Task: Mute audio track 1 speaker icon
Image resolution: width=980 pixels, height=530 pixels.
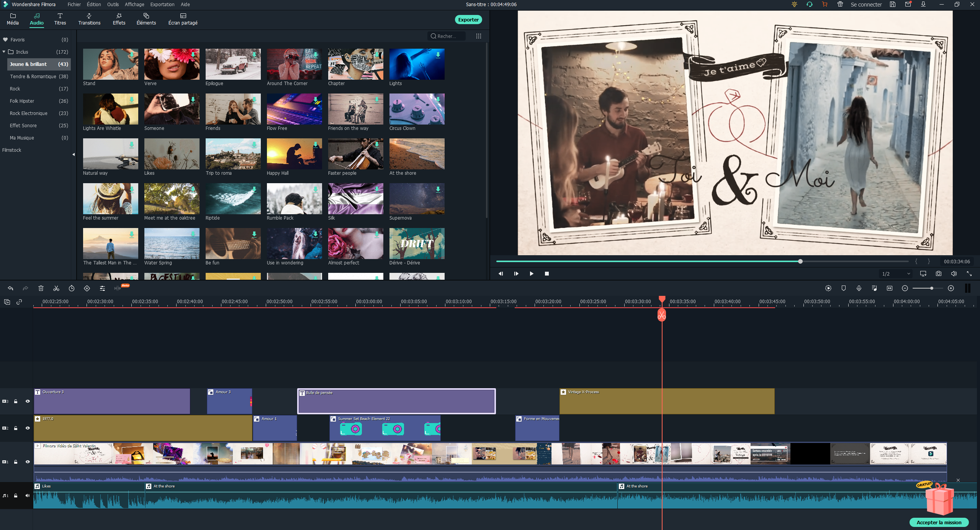Action: 28,496
